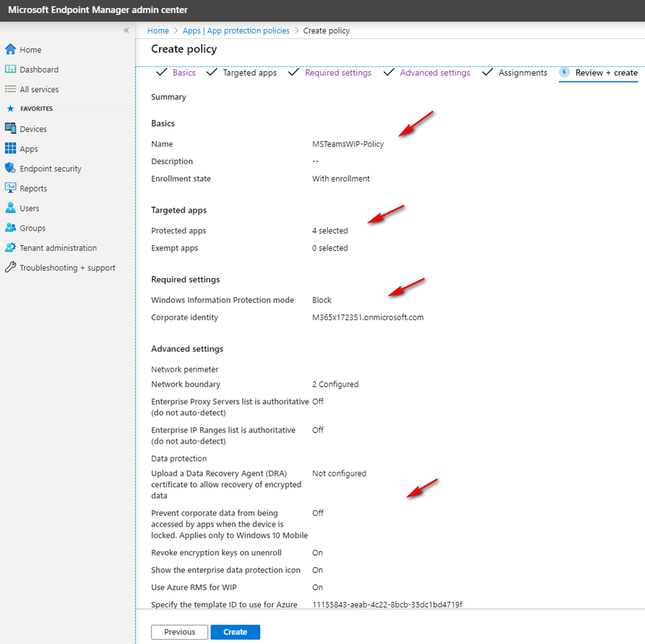Click the Home breadcrumb link
Image resolution: width=645 pixels, height=644 pixels.
click(x=158, y=31)
